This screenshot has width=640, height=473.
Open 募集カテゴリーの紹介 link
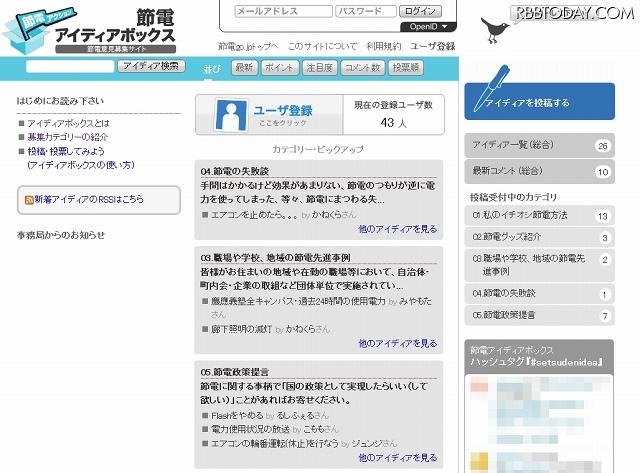coord(67,137)
